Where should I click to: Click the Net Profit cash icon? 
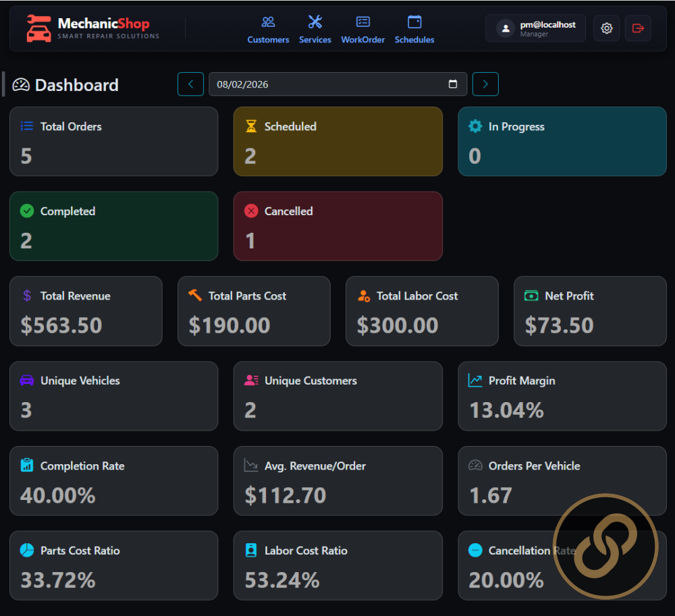click(x=531, y=296)
